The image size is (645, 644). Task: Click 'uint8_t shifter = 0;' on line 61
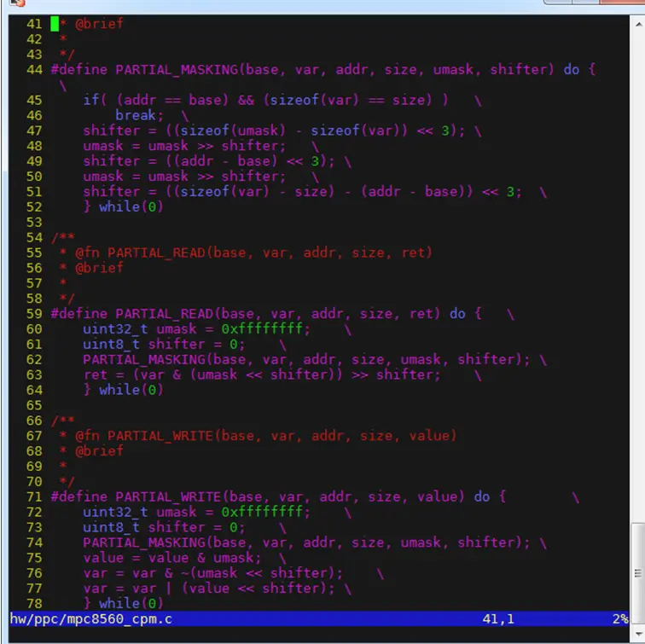click(x=164, y=345)
